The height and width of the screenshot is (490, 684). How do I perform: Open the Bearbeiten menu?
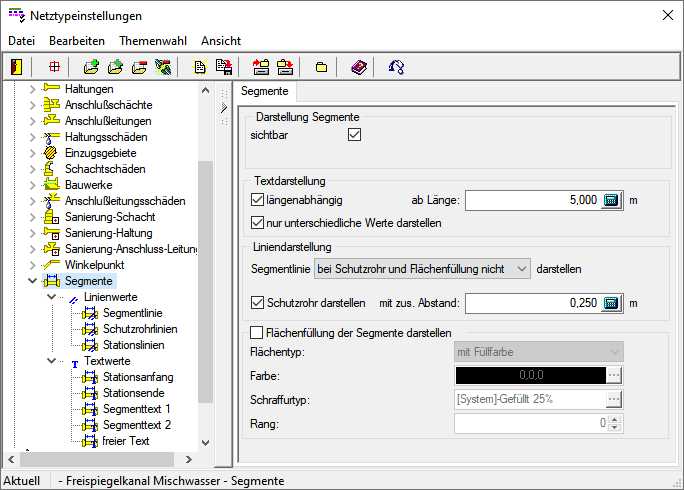click(77, 41)
